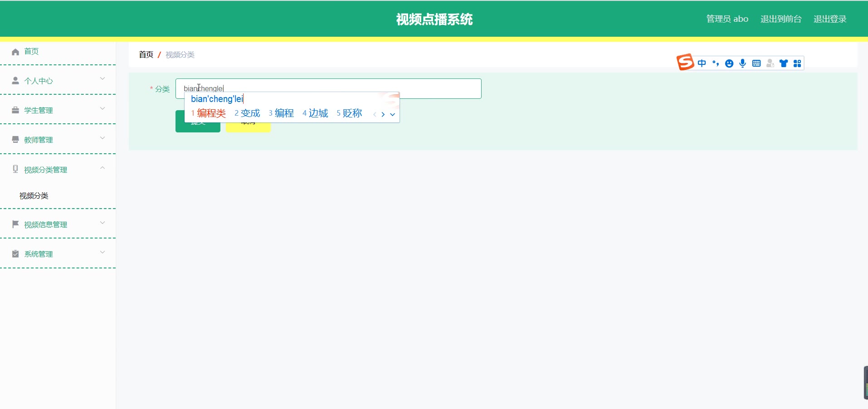Click the 视频点播系统 title
The image size is (868, 409).
tap(434, 19)
